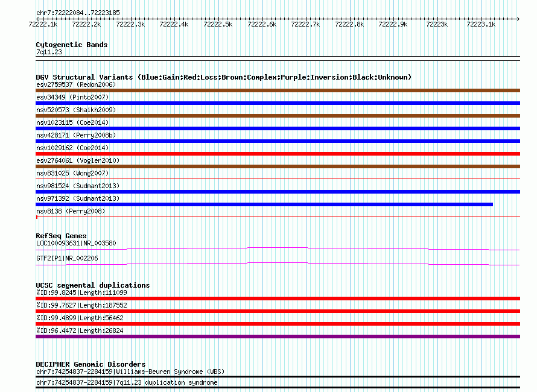Select the DGV Structural Variants track title
Viewport: 537px width, 392px height.
point(224,77)
